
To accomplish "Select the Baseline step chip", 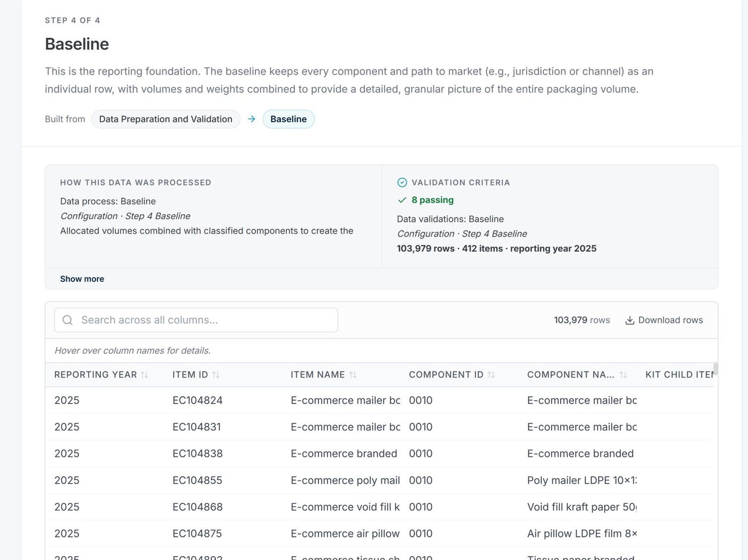I will coord(289,119).
